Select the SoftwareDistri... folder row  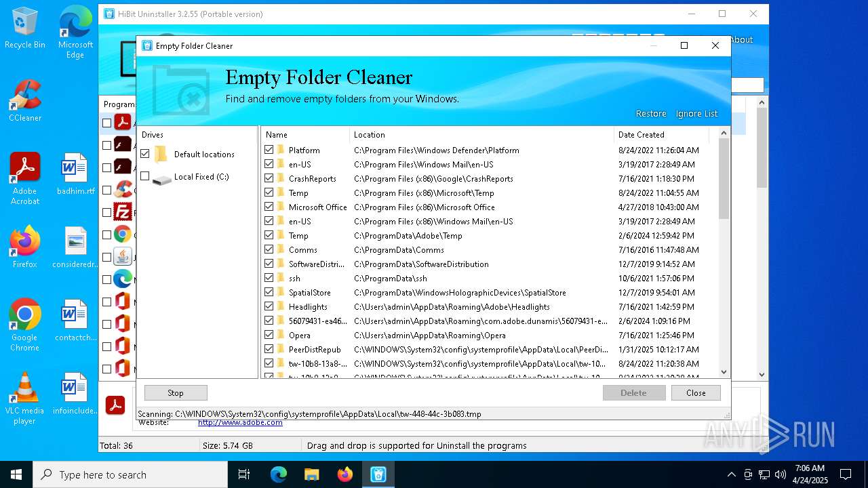point(490,264)
